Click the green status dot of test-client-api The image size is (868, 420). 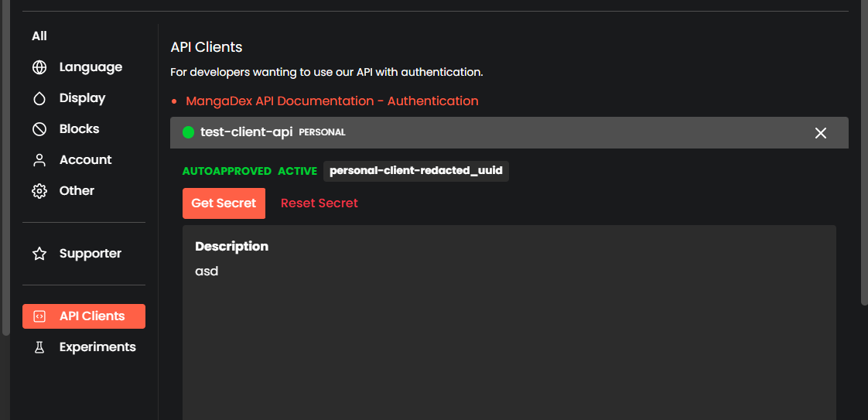coord(188,132)
